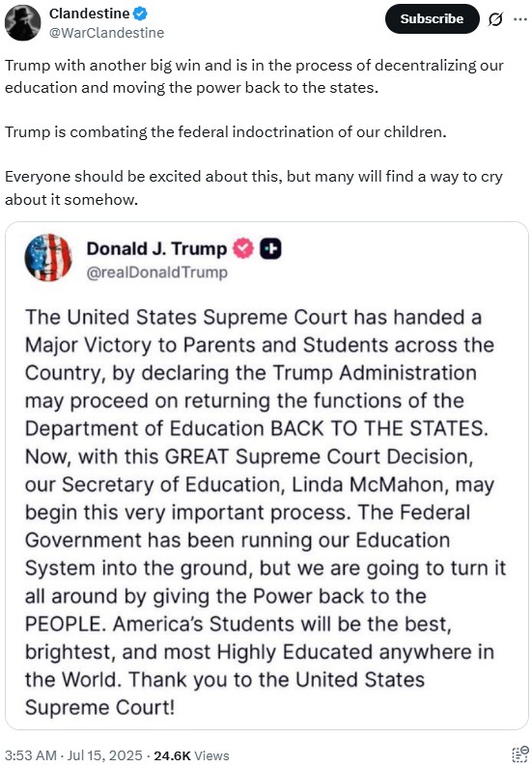Screen dimensions: 532x767
Task: Open the Grok slashed-circle icon
Action: tap(495, 19)
